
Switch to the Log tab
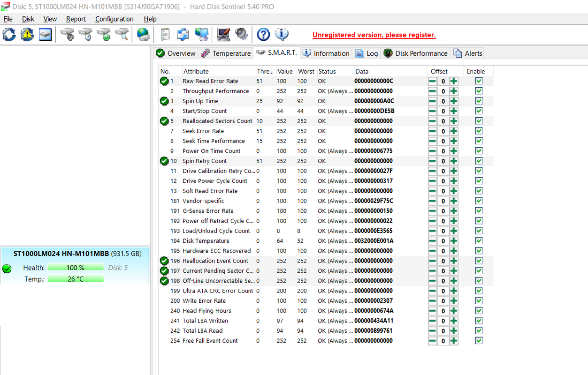pos(367,53)
